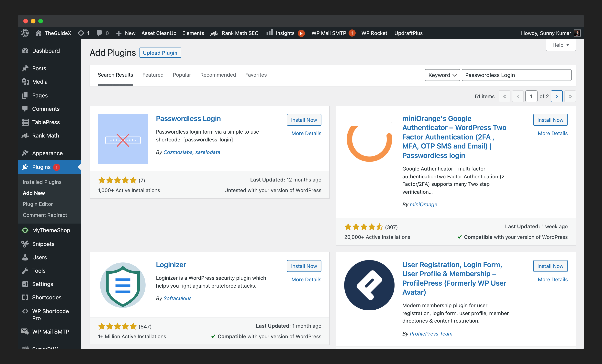Go to next page of results

[557, 96]
